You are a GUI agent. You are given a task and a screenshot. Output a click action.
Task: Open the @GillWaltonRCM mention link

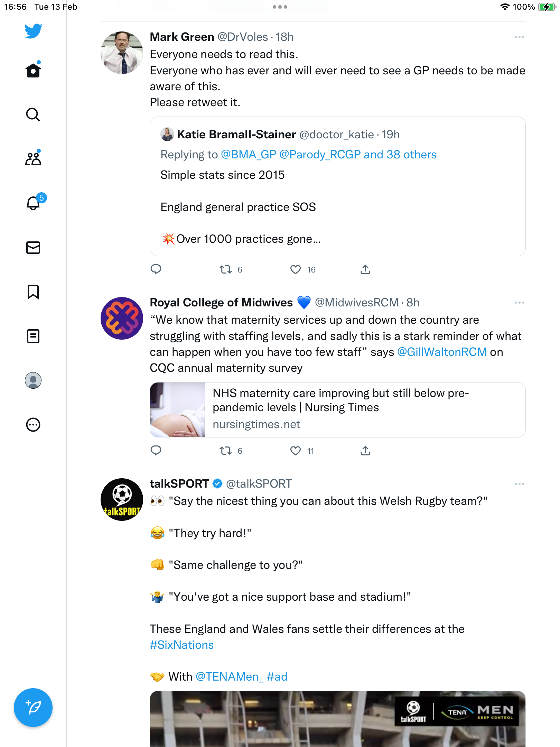[442, 352]
